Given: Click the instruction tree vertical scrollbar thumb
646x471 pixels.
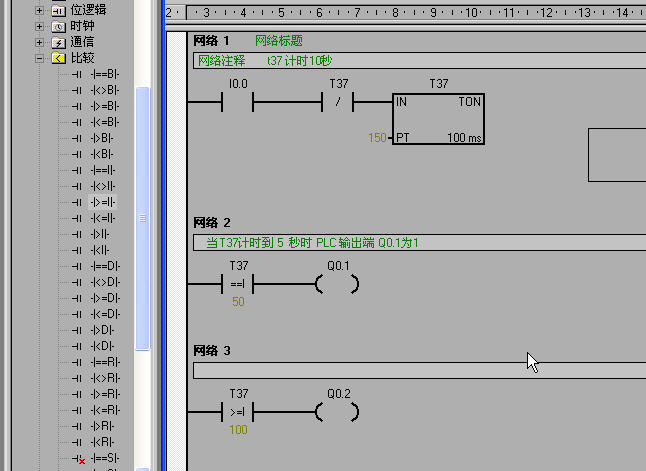Looking at the screenshot, I should pyautogui.click(x=142, y=217).
